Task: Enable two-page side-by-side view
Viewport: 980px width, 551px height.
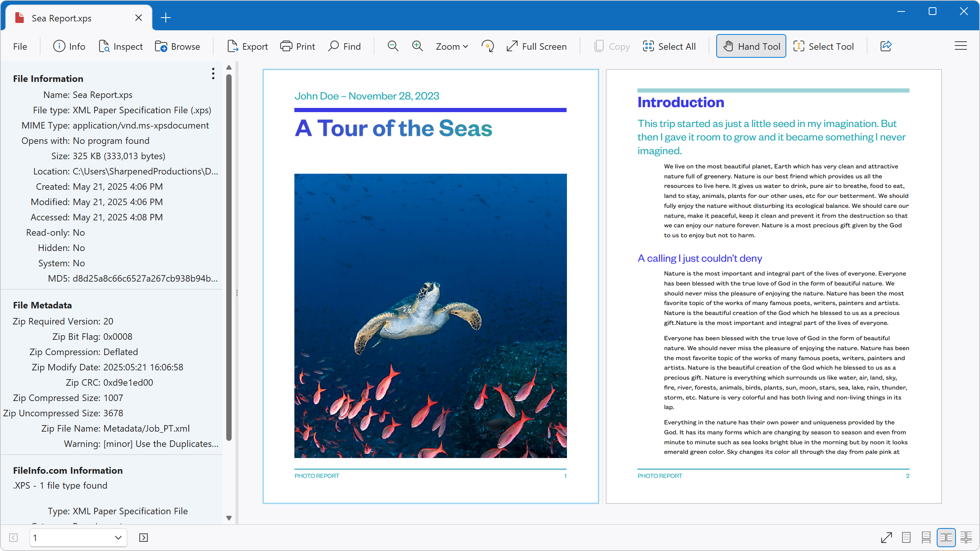Action: [946, 537]
